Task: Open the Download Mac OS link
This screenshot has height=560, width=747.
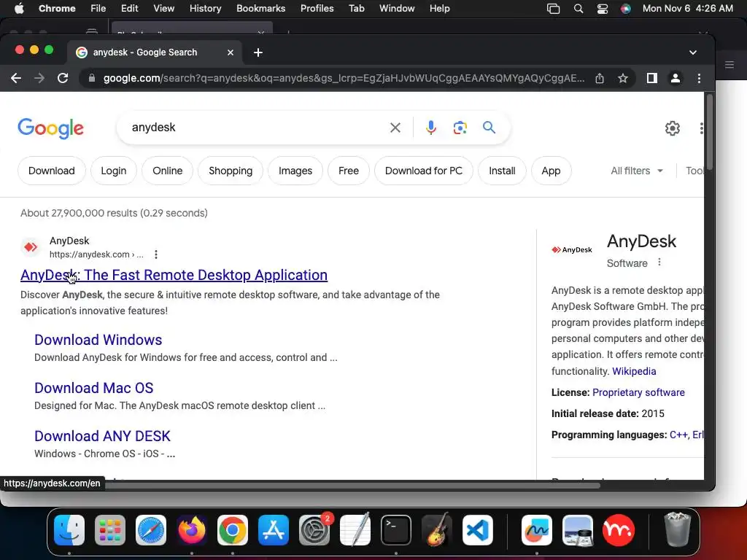Action: (94, 388)
